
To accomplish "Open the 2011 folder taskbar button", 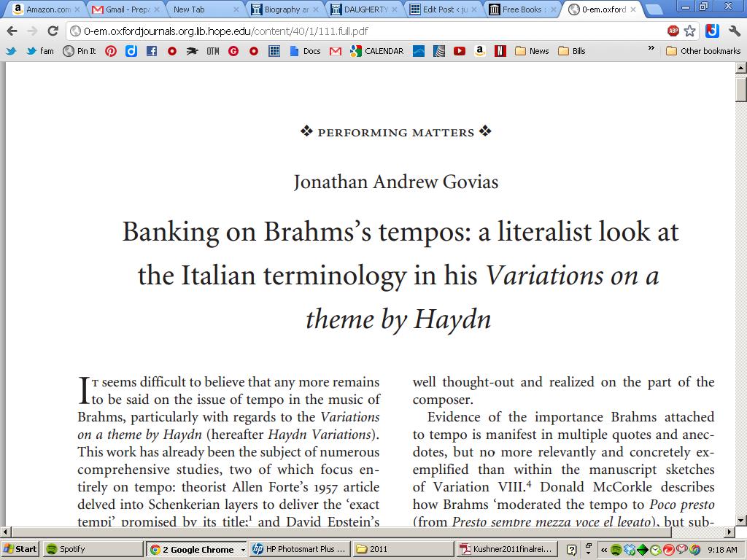I will [x=403, y=549].
